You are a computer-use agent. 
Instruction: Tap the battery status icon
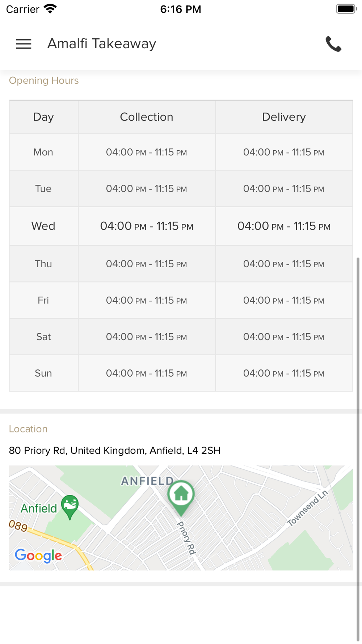[346, 9]
